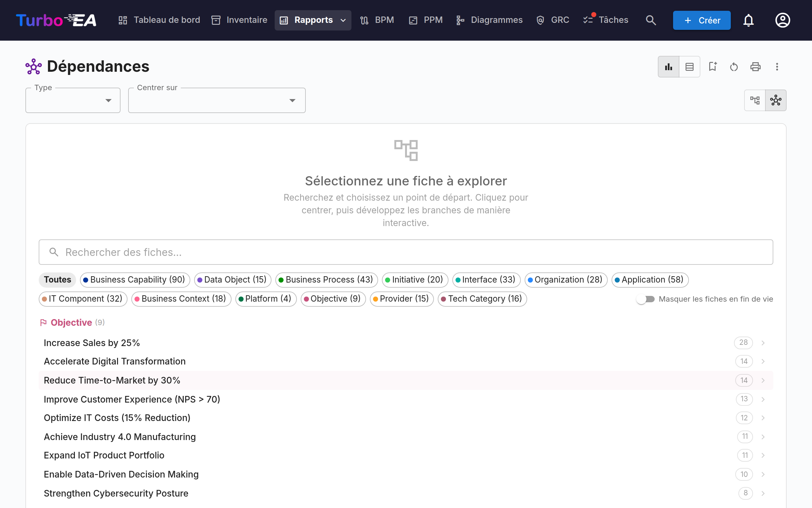Screen dimensions: 812x508
Task: Select the tree layout view icon
Action: point(755,100)
